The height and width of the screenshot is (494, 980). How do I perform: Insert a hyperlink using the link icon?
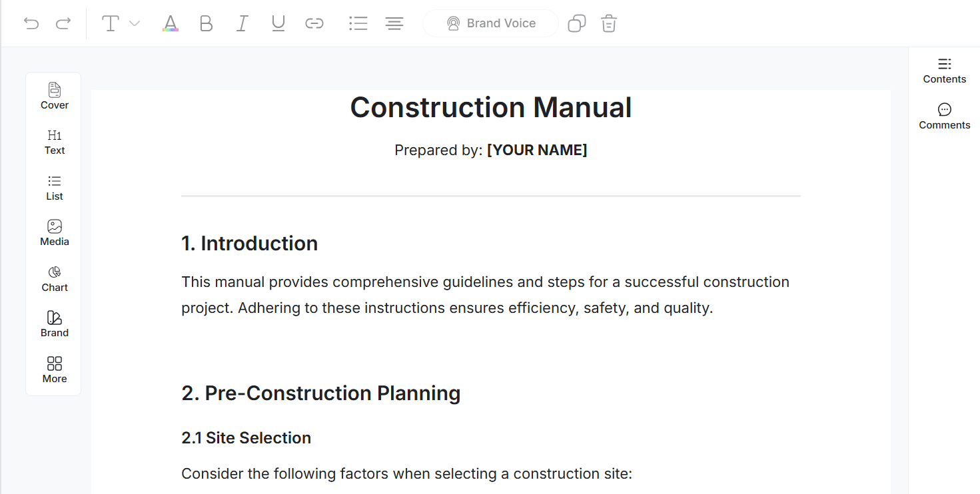pos(314,23)
